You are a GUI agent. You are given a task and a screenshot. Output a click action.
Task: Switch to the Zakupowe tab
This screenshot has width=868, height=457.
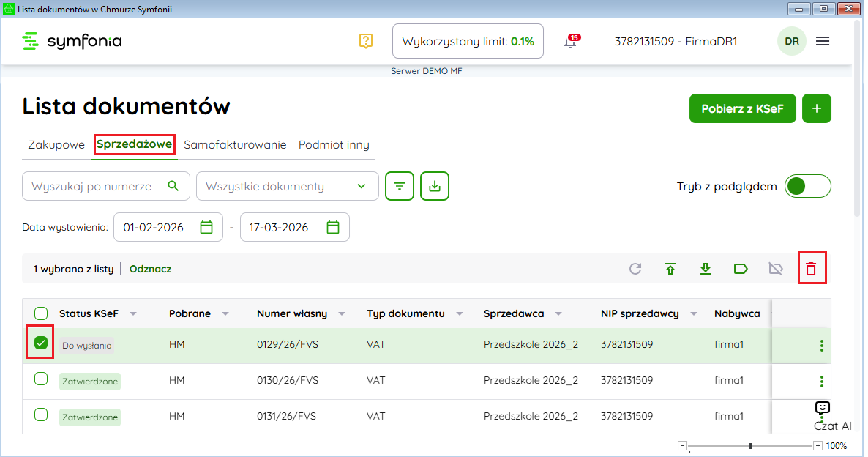point(56,145)
